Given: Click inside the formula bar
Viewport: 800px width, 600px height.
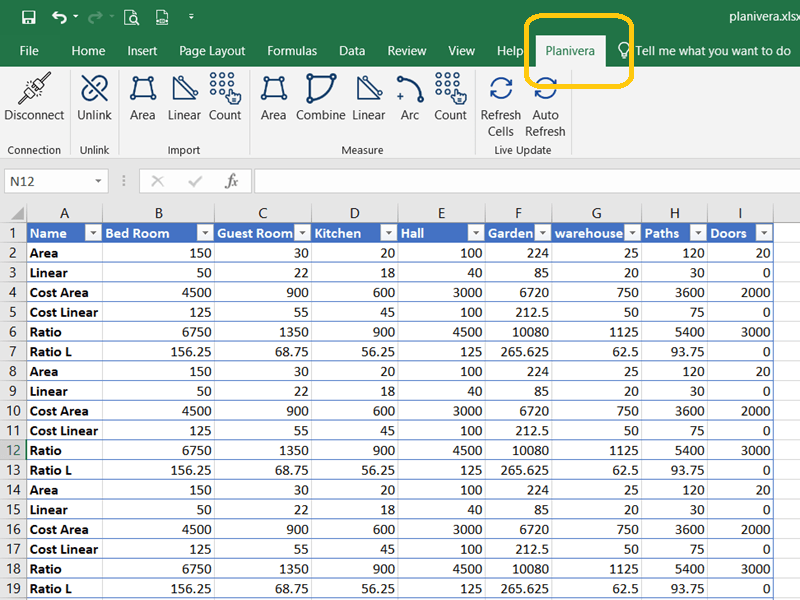Looking at the screenshot, I should [527, 181].
